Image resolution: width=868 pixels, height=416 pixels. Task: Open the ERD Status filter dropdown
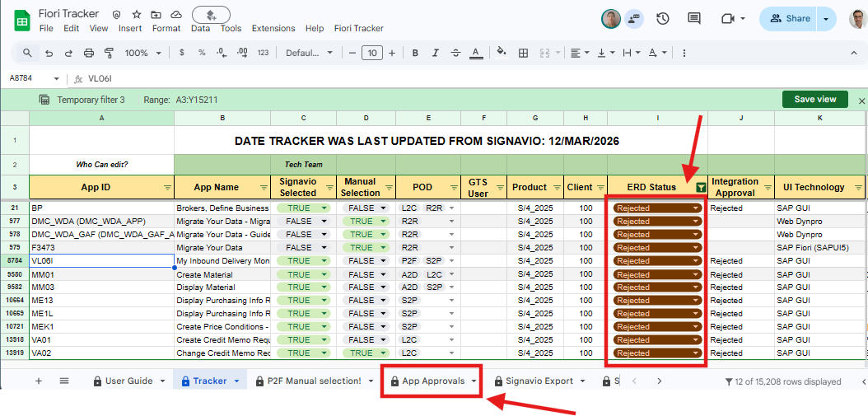[x=700, y=187]
